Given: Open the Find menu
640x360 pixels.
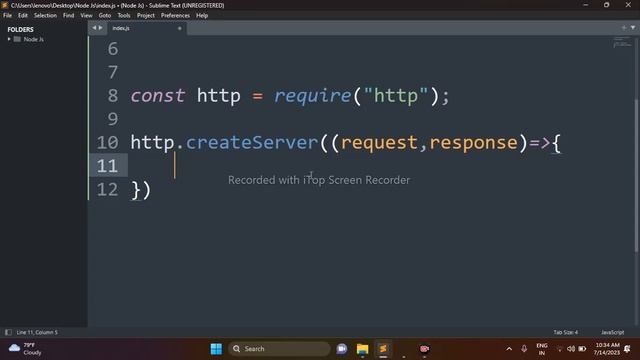Looking at the screenshot, I should coord(68,16).
